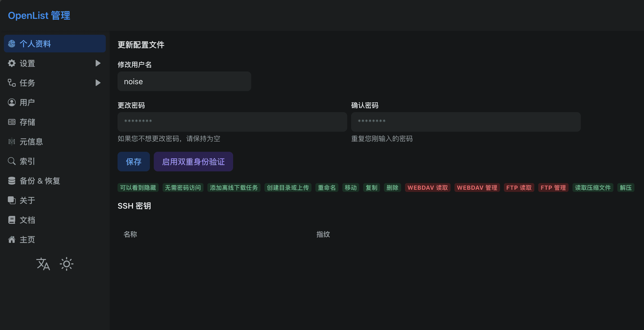
Task: Expand the 任务 submenu arrow
Action: tap(98, 83)
